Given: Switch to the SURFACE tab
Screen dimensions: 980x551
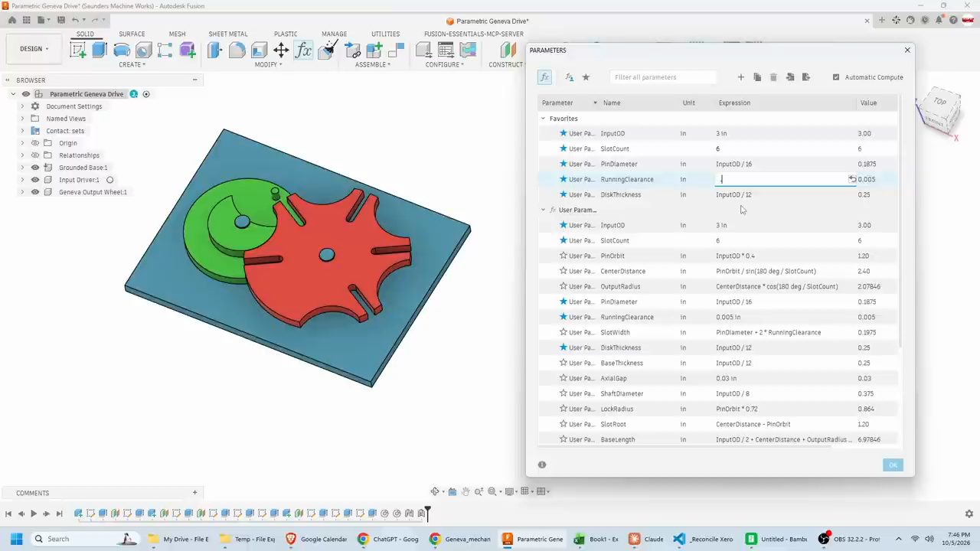Looking at the screenshot, I should point(132,34).
